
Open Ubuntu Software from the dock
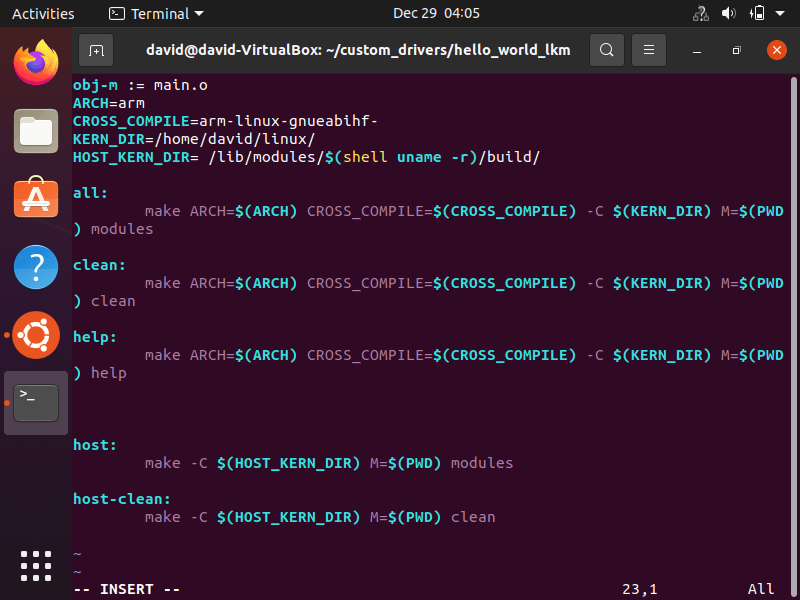35,198
